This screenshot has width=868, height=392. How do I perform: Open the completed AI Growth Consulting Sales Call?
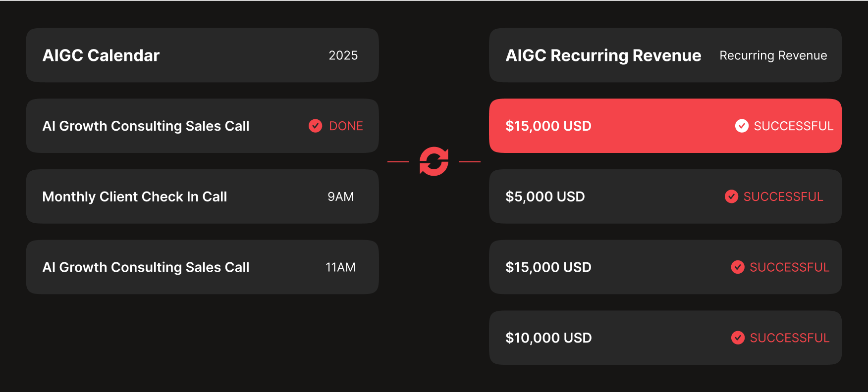point(202,126)
